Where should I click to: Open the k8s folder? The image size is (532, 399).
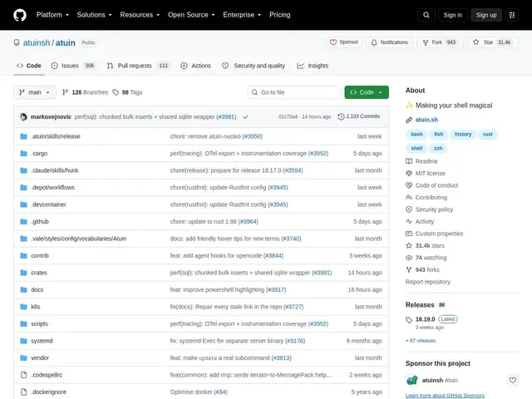pyautogui.click(x=36, y=307)
